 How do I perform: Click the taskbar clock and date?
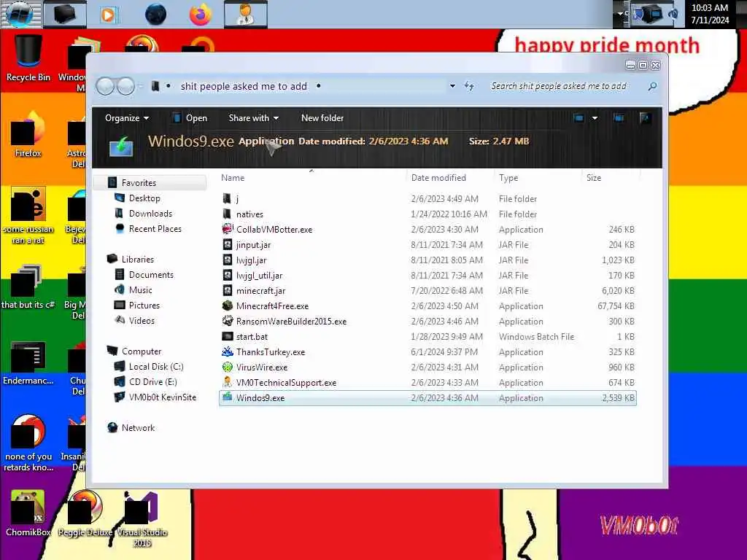click(709, 14)
